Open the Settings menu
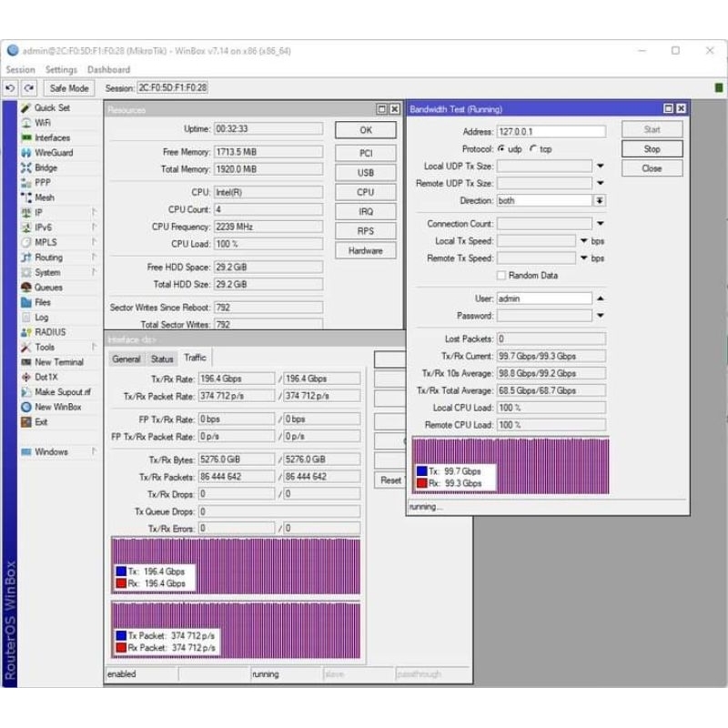Viewport: 728px width, 728px height. 61,70
